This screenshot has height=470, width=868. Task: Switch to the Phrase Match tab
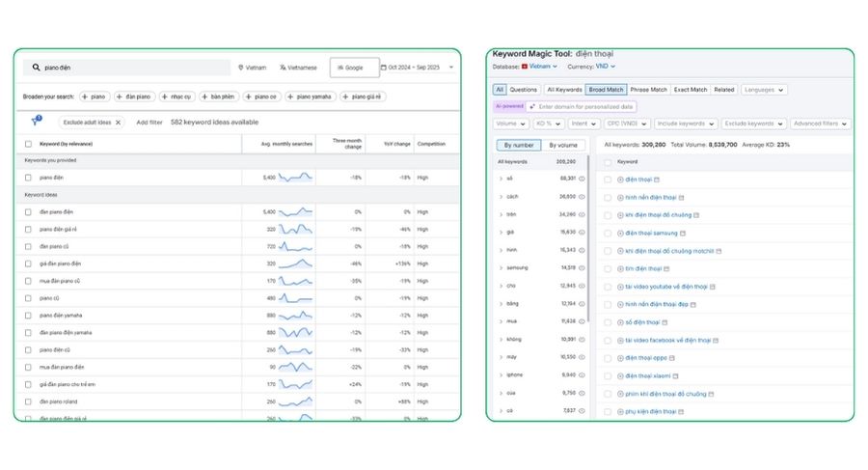[x=648, y=90]
